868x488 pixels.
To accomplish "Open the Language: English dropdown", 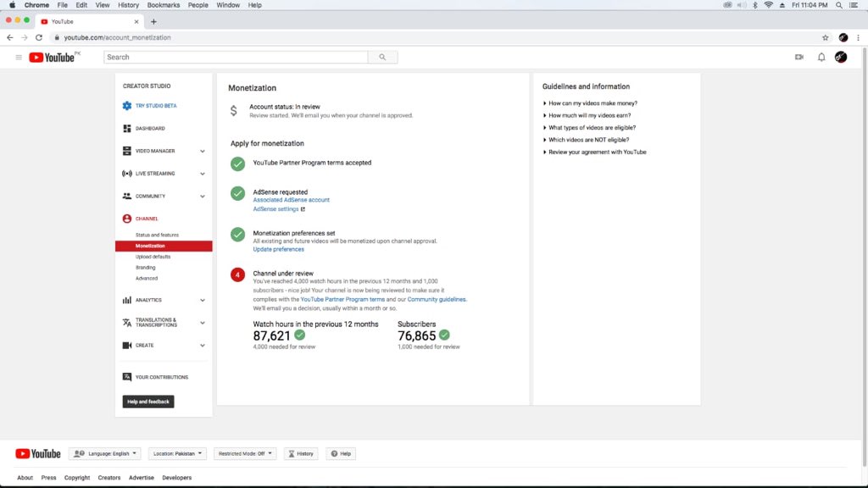I will pyautogui.click(x=105, y=454).
